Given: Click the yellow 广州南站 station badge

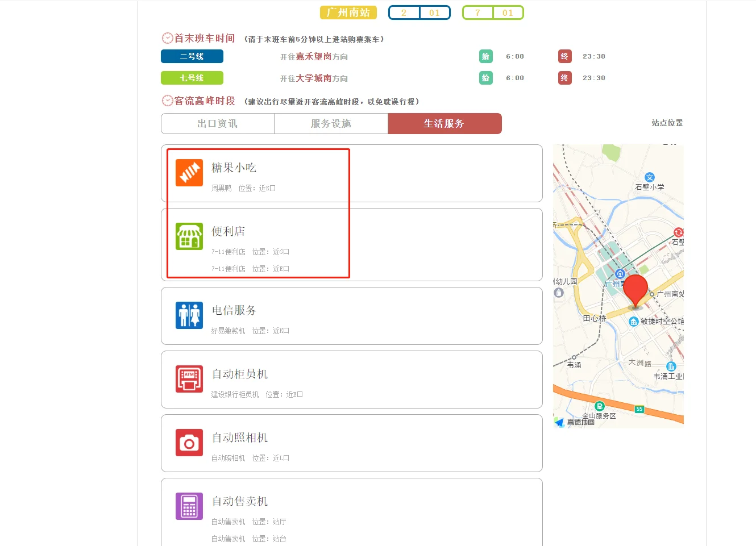Looking at the screenshot, I should [348, 12].
